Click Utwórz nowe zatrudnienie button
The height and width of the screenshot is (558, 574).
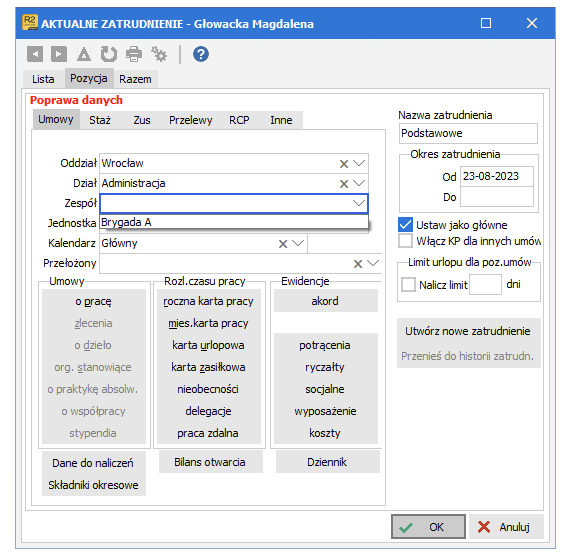468,331
